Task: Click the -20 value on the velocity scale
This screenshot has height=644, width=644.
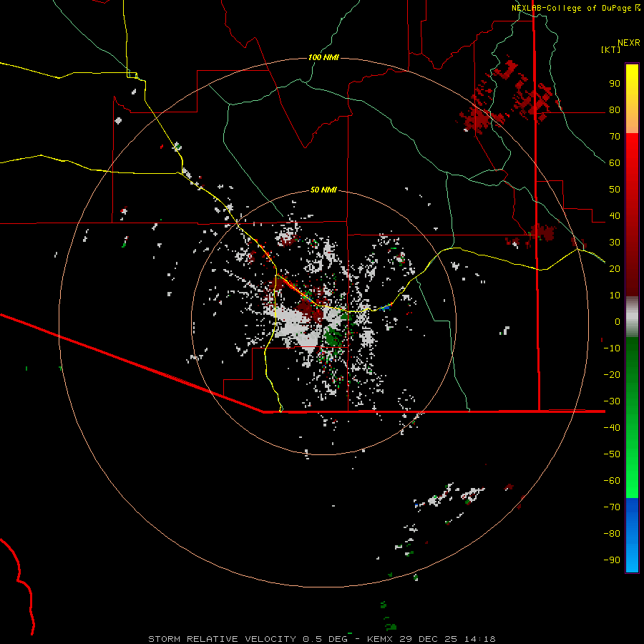Action: [612, 375]
